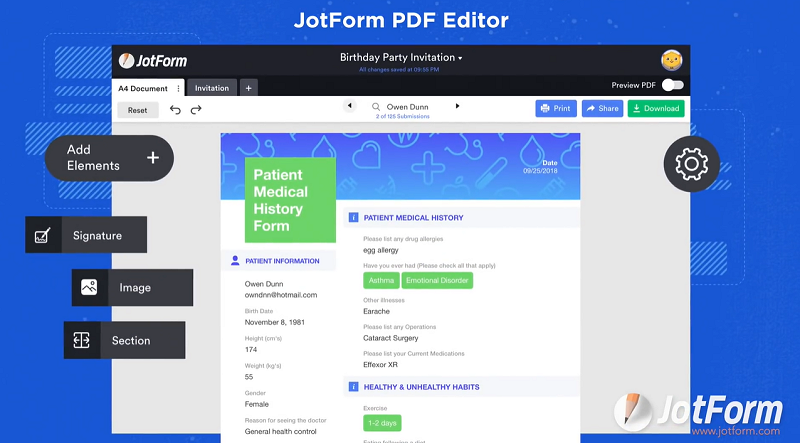Image resolution: width=800 pixels, height=443 pixels.
Task: Add a Signature element
Action: 86,235
